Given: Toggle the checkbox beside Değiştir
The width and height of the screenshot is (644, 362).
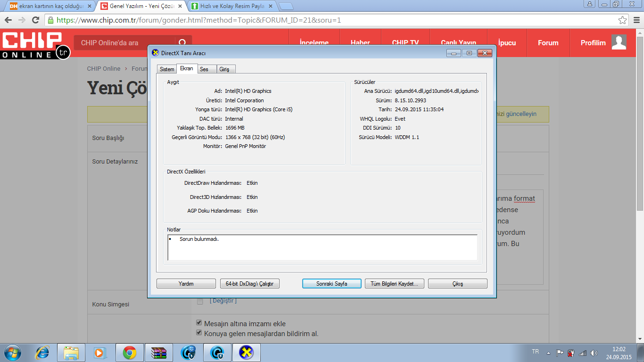Looking at the screenshot, I should (x=200, y=301).
